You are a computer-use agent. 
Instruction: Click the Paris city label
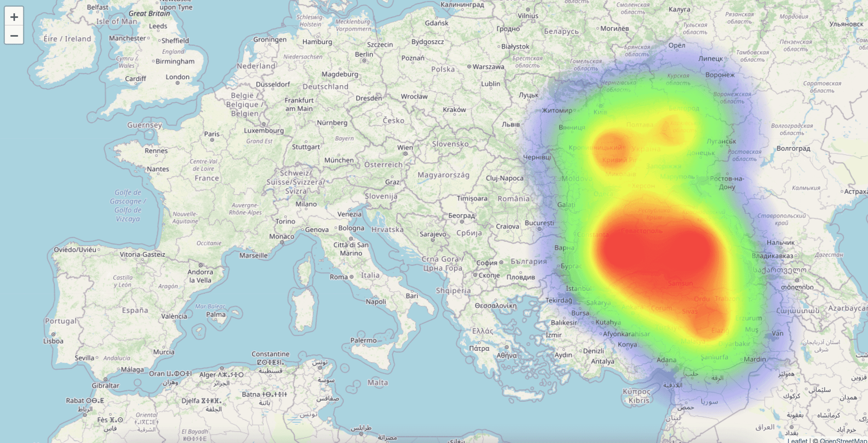[x=212, y=134]
